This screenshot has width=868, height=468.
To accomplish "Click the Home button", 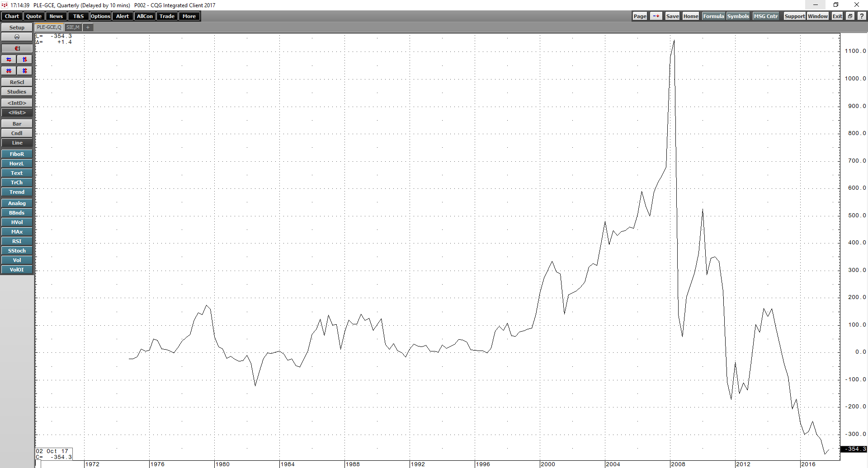I will point(690,16).
